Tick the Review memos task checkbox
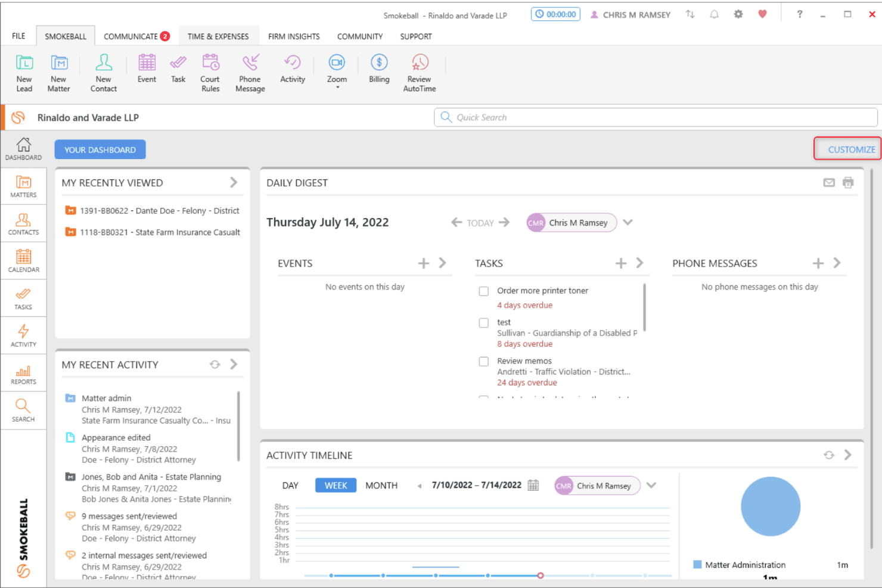The image size is (882, 588). pos(484,362)
